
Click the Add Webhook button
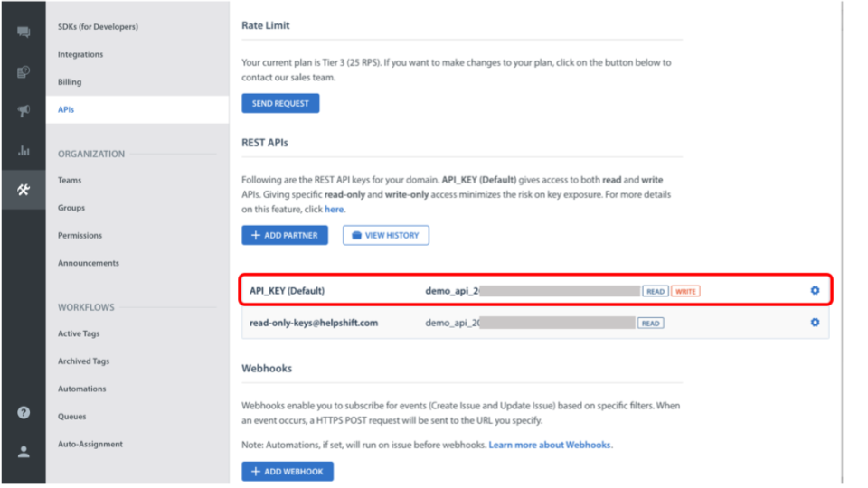(x=288, y=472)
